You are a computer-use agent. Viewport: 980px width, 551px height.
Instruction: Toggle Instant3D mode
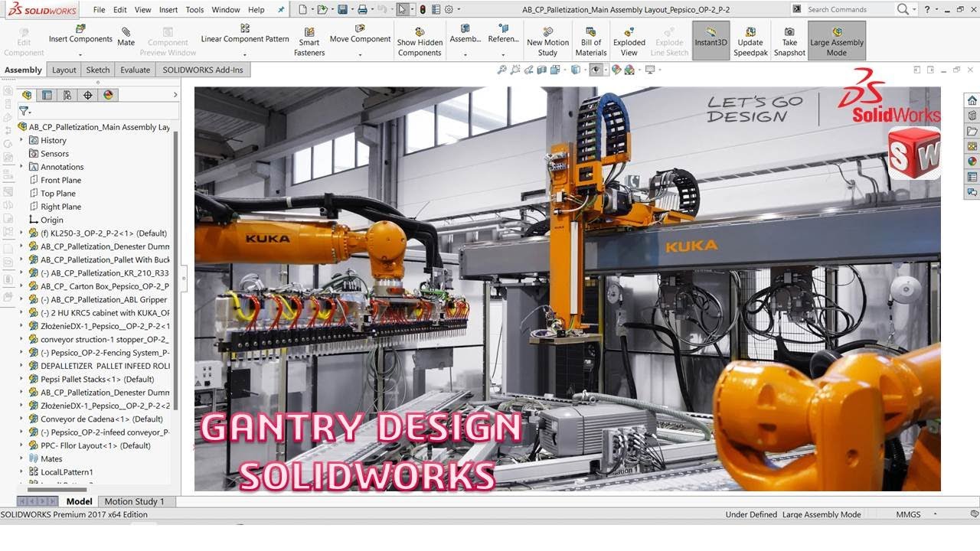[x=711, y=40]
